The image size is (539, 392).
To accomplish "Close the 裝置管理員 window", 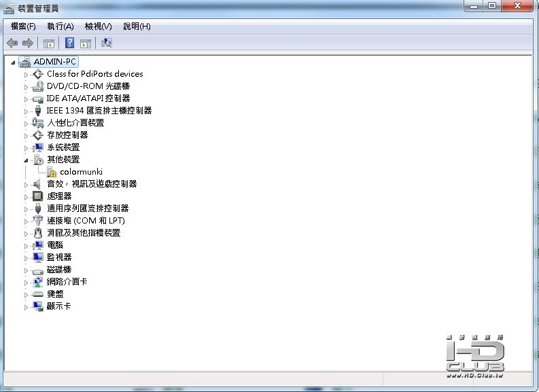I will tap(517, 6).
